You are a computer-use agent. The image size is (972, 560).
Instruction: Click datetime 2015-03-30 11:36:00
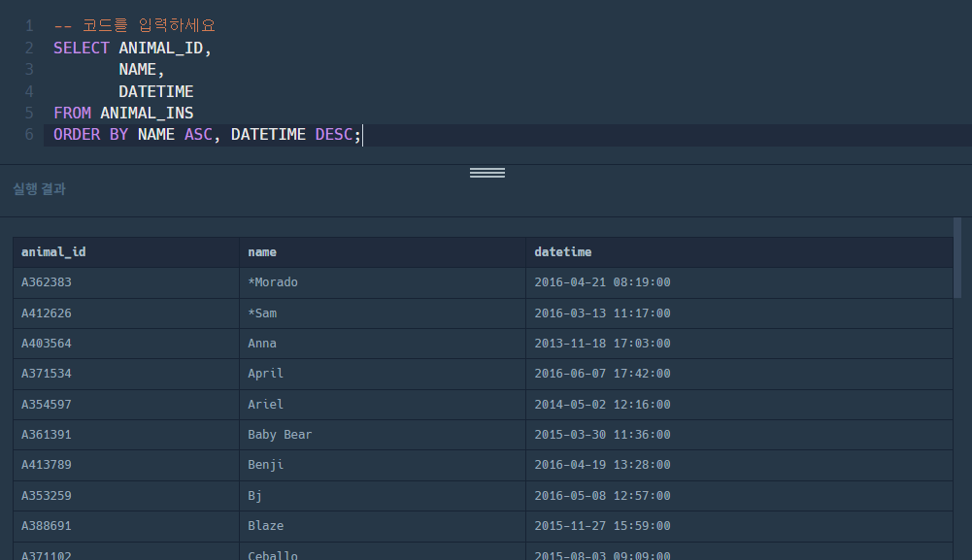(x=740, y=435)
